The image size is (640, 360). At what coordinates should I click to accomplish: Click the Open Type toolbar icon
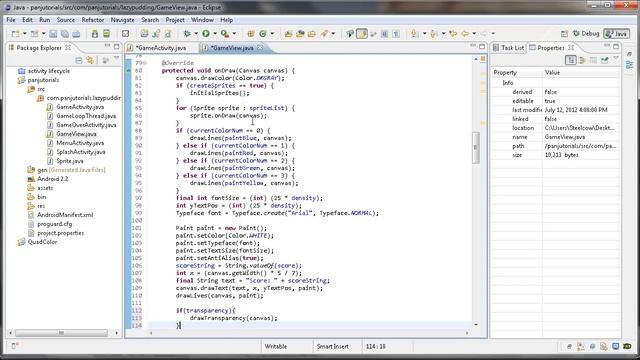tap(288, 34)
